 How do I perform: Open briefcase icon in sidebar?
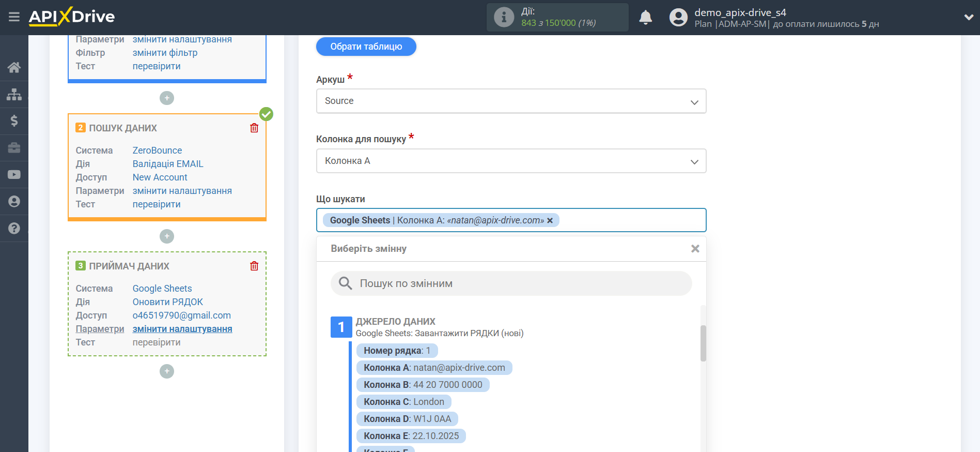[x=14, y=148]
